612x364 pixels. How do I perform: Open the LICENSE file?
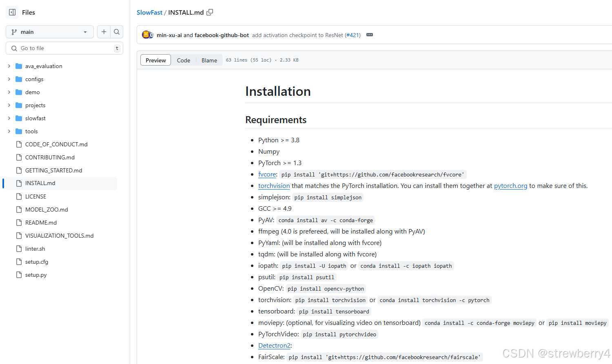coord(35,196)
